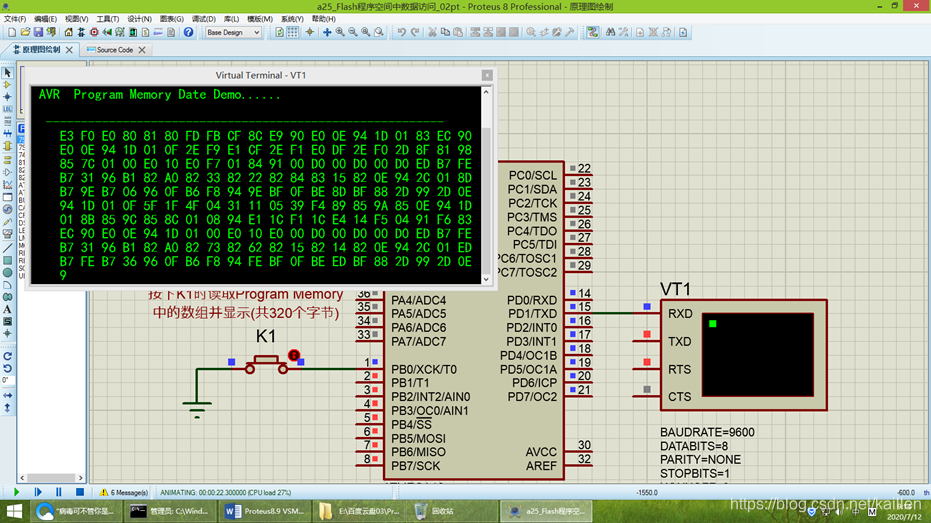Open the 3D visualizer icon
Image resolution: width=931 pixels, height=523 pixels.
(107, 32)
